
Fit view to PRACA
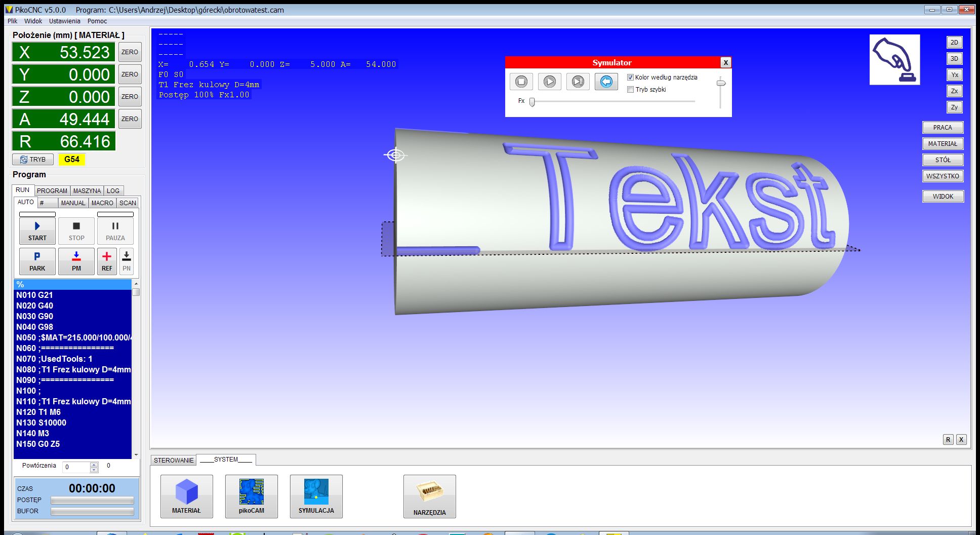pos(943,128)
